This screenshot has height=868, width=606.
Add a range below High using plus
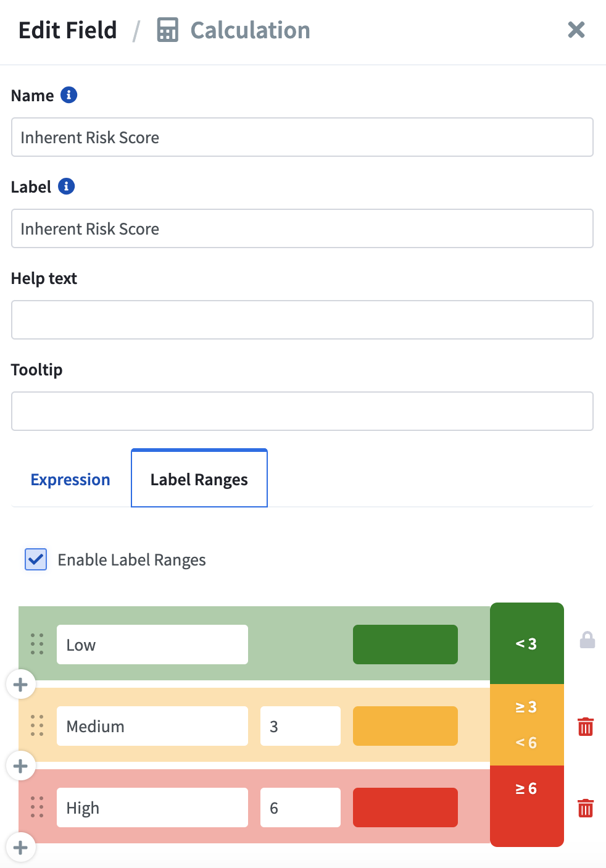coord(20,848)
